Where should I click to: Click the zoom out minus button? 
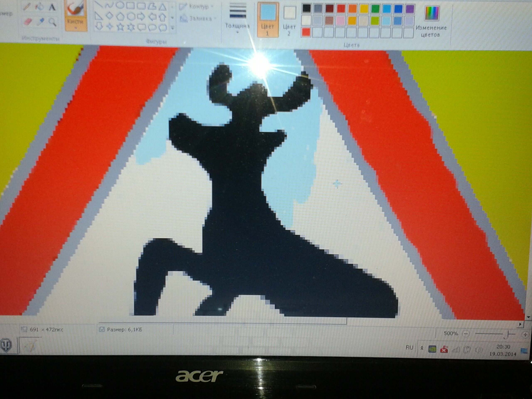(466, 334)
